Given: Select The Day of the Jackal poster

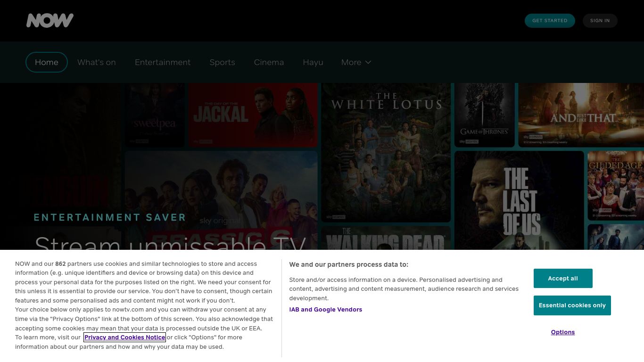Looking at the screenshot, I should (253, 115).
